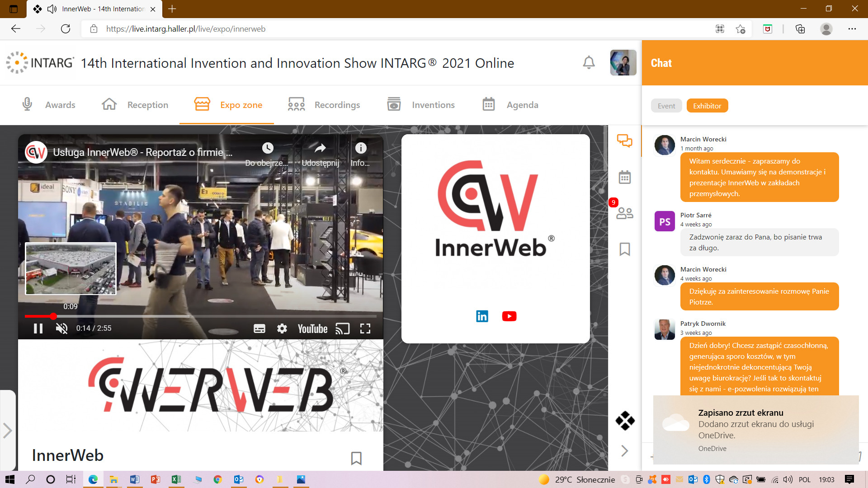Open browser profile icon
The height and width of the screenshot is (488, 868).
826,29
